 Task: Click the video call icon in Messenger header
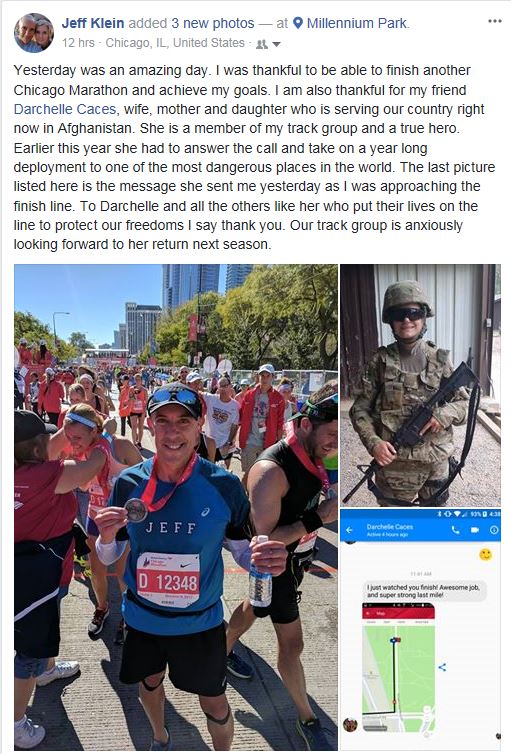(475, 530)
